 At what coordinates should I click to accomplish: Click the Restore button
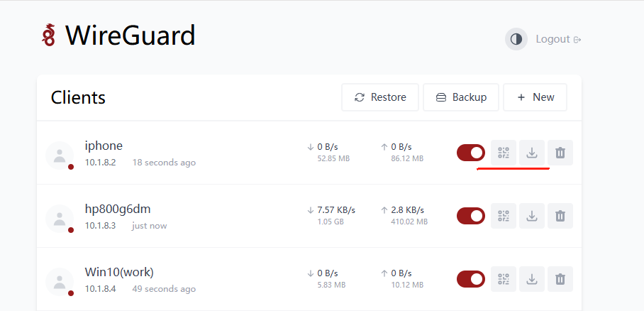(380, 97)
